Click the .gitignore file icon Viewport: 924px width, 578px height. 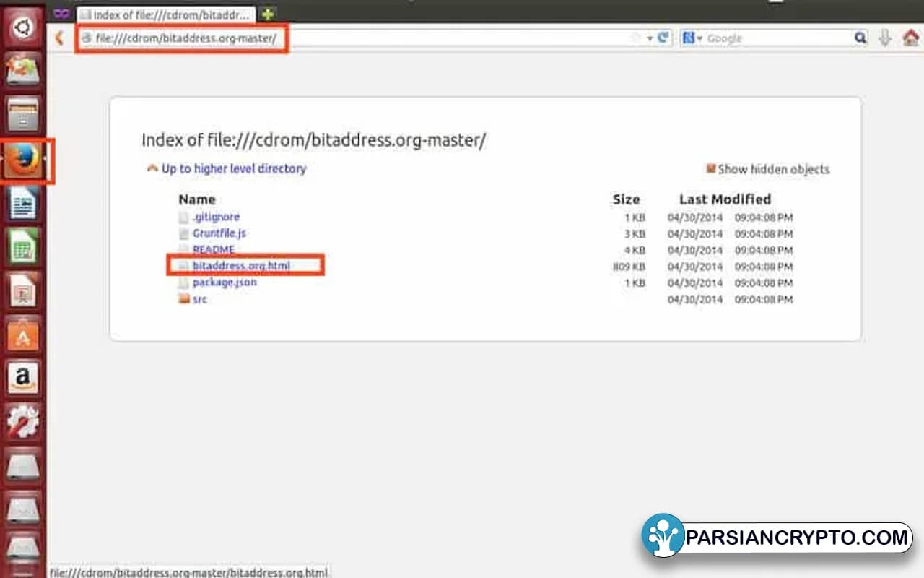pyautogui.click(x=183, y=217)
